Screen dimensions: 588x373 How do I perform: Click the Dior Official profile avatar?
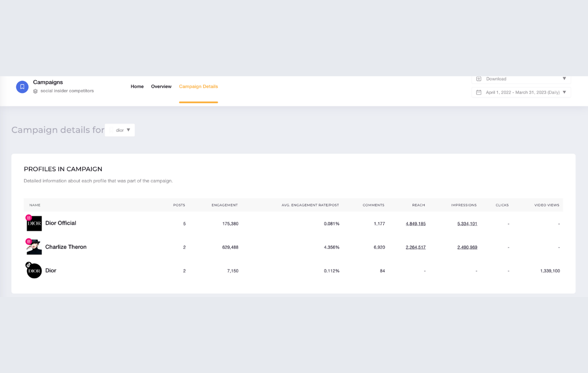(34, 223)
